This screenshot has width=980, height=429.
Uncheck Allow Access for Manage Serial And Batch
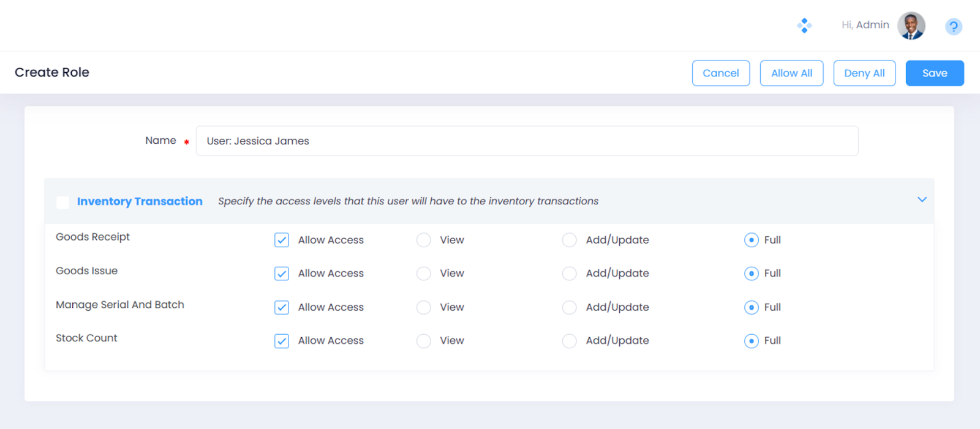282,307
